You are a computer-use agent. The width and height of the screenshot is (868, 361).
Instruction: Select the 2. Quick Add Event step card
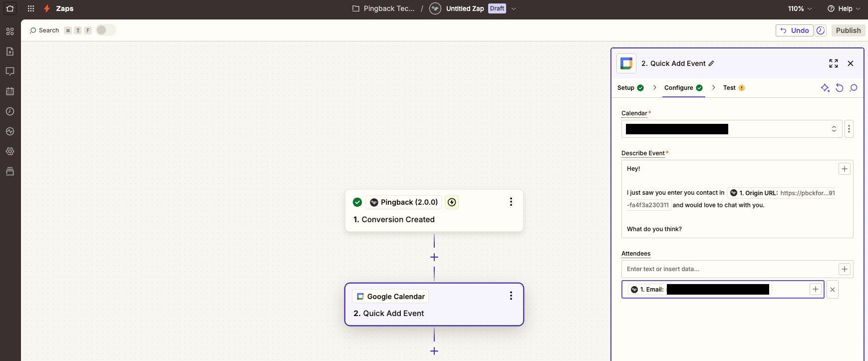click(x=434, y=305)
